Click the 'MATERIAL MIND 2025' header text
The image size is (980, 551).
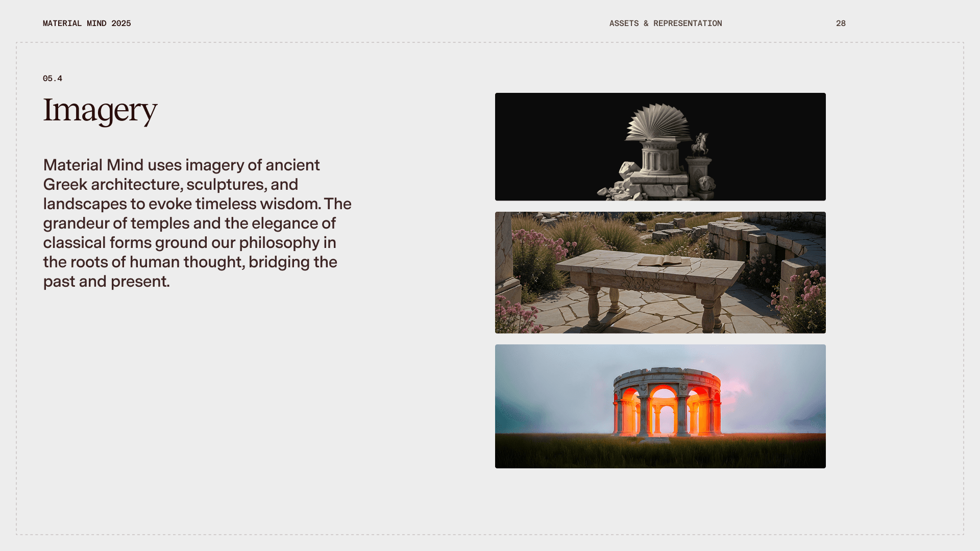click(87, 23)
